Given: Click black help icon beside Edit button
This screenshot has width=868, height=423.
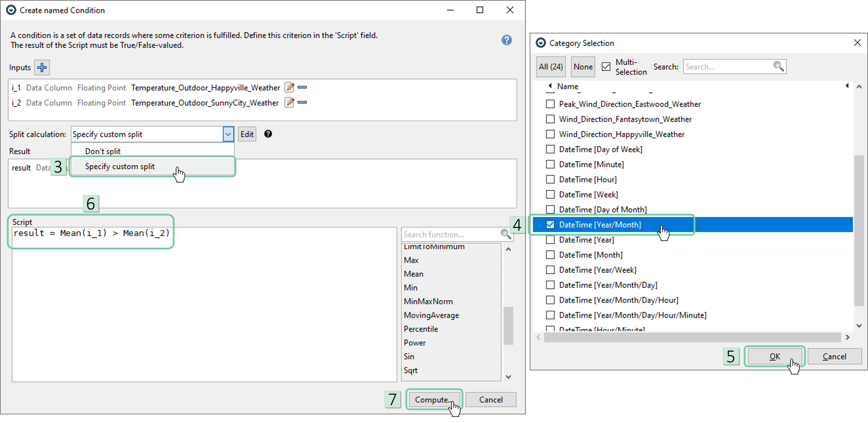Looking at the screenshot, I should 268,134.
